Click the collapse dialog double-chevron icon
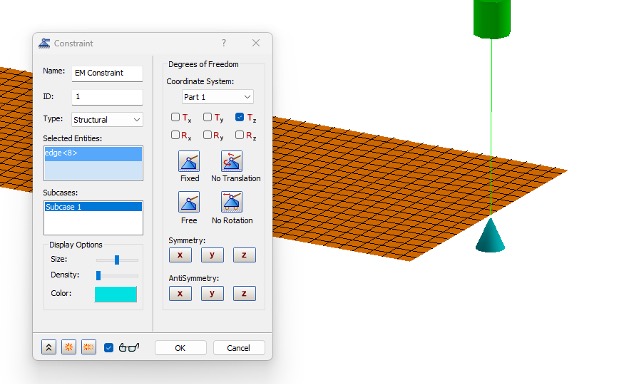The height and width of the screenshot is (384, 624). [x=49, y=347]
